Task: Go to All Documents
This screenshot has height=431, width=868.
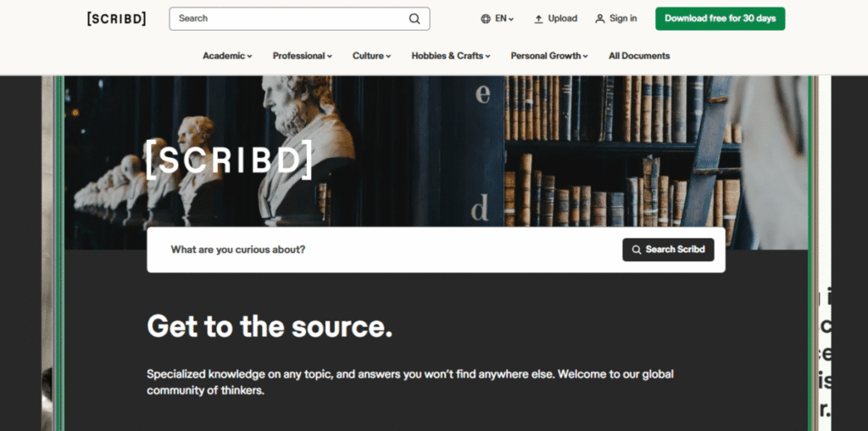Action: [x=638, y=56]
